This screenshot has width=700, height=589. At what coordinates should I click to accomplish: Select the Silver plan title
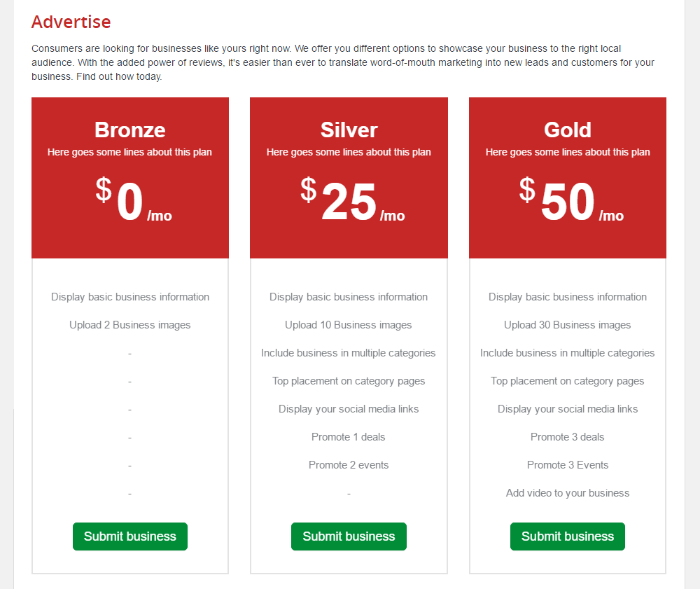click(349, 130)
